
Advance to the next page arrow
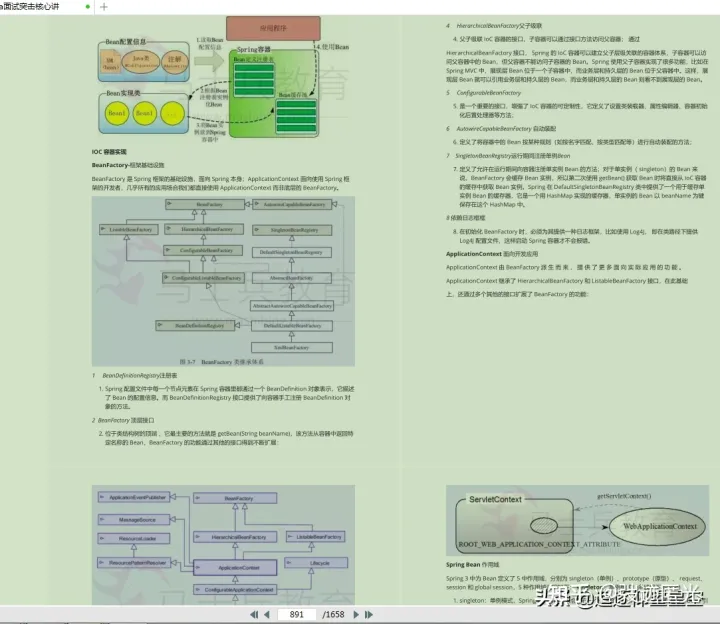point(356,614)
